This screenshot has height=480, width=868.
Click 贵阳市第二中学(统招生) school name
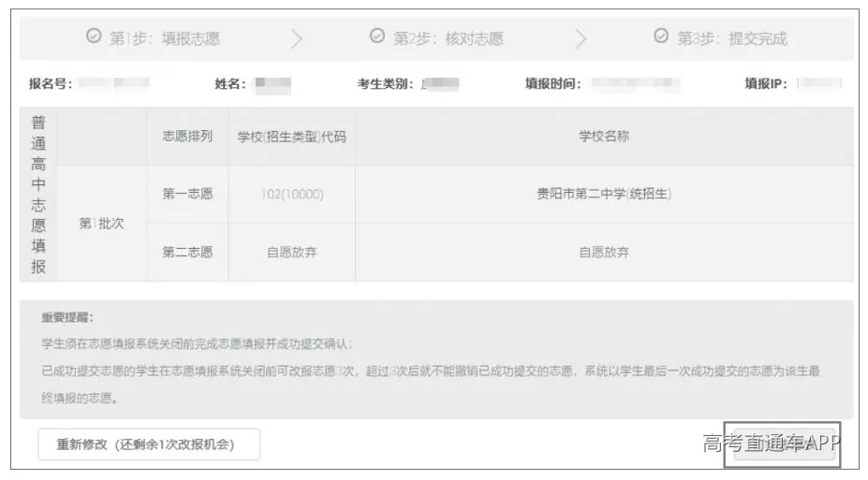[604, 194]
